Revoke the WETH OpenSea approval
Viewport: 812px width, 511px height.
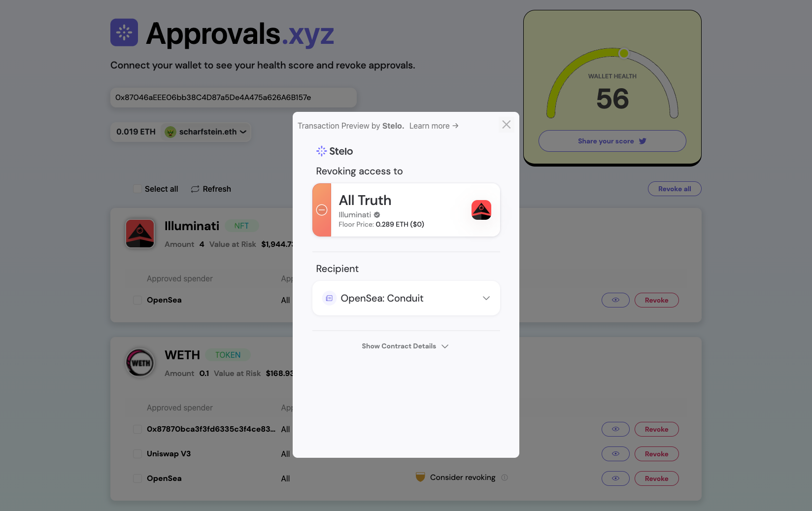(x=657, y=478)
